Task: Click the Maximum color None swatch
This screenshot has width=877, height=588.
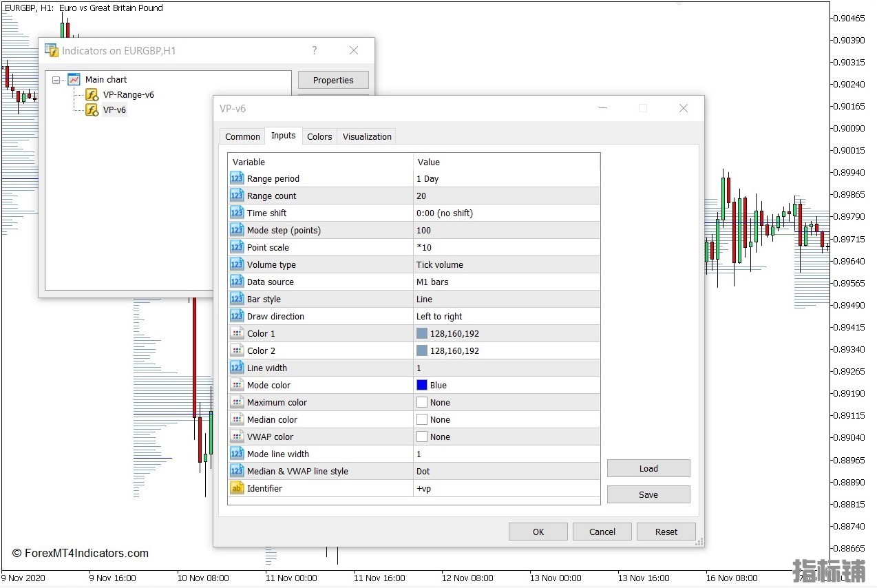Action: [422, 402]
